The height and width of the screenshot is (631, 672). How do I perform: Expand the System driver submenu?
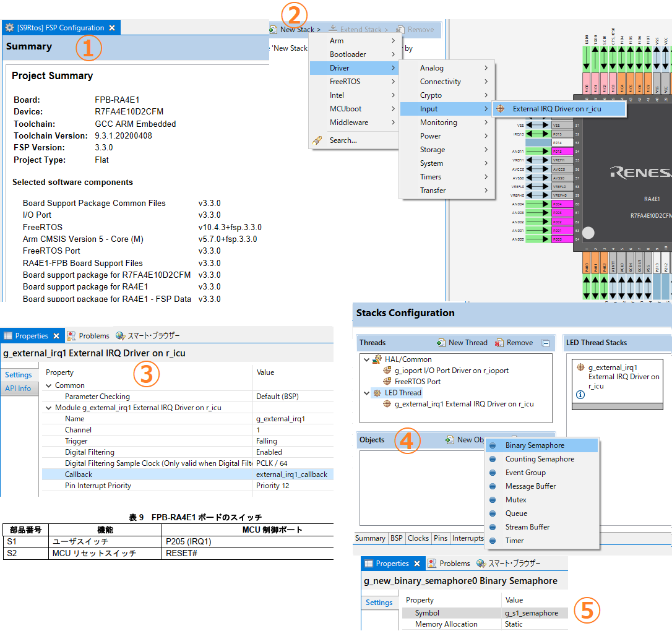[x=447, y=163]
